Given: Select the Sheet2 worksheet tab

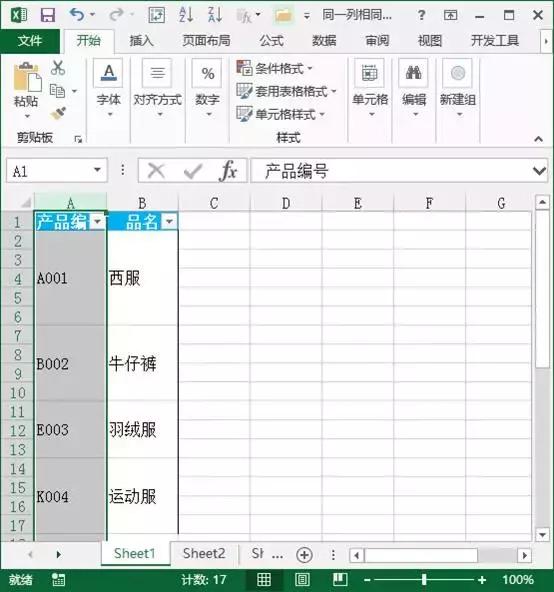Looking at the screenshot, I should 204,553.
